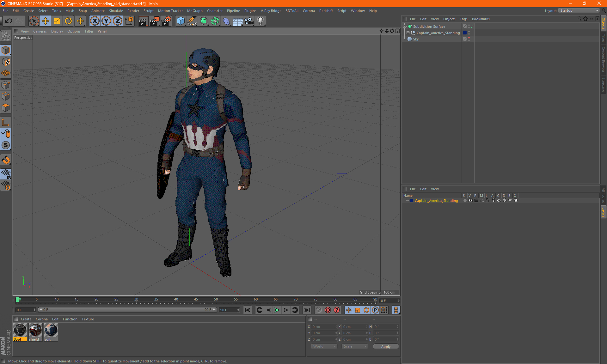Screen dimensions: 607x364
Task: Activate the Scale tool
Action: tap(57, 21)
